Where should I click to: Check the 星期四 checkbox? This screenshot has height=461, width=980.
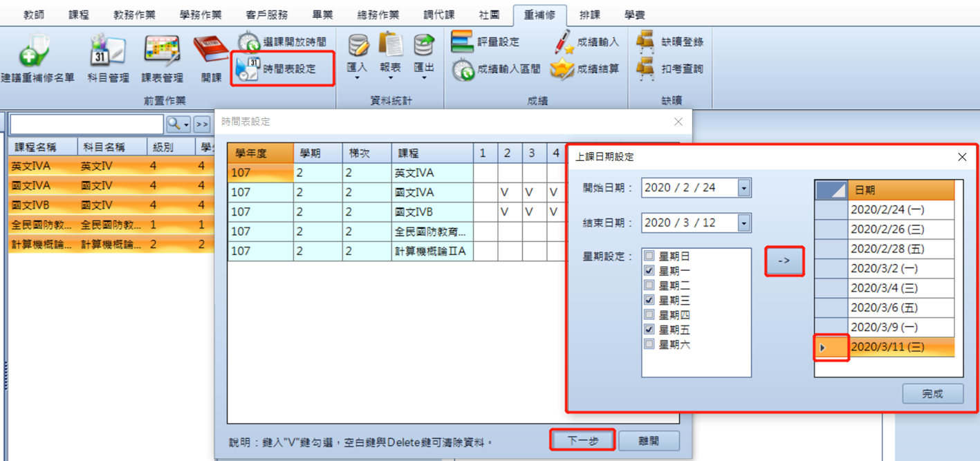(x=649, y=315)
